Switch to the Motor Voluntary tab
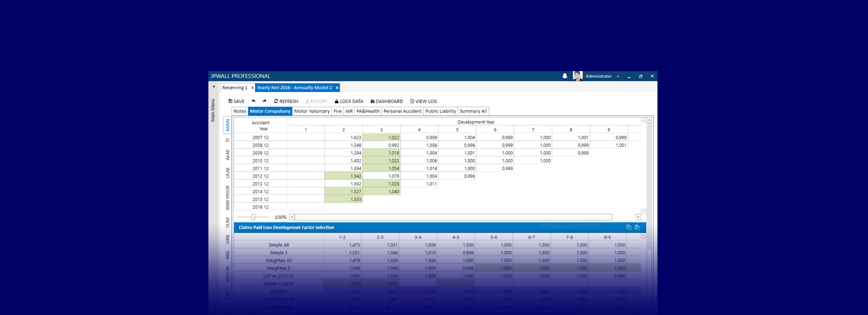 tap(312, 111)
